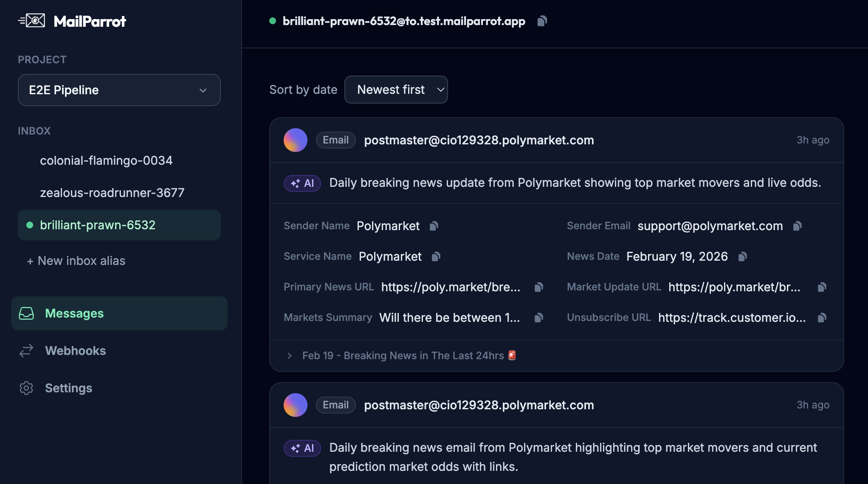The height and width of the screenshot is (484, 868).
Task: Activate the zealous-roadrunner-3677 inbox
Action: (112, 192)
